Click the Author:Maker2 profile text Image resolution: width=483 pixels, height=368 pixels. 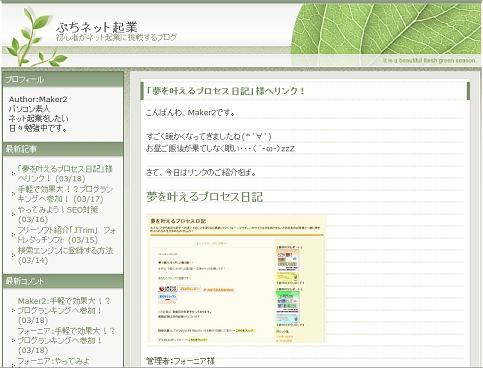tap(38, 99)
